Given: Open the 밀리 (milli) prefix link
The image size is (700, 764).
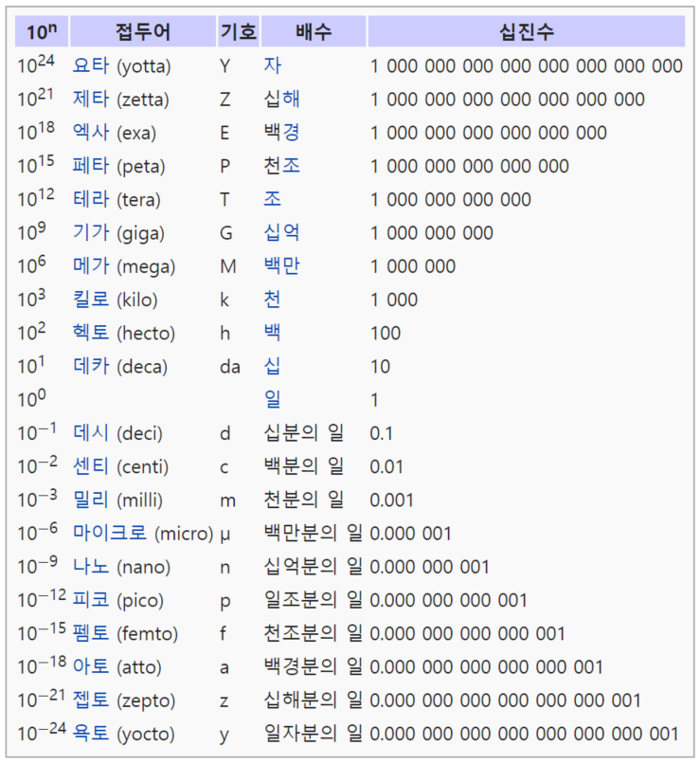Looking at the screenshot, I should click(91, 500).
